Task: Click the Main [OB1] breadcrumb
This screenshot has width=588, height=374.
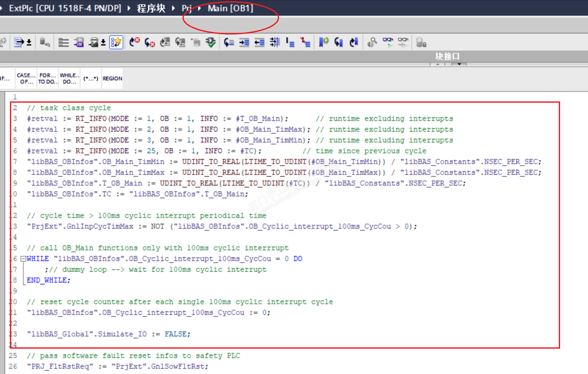Action: [x=230, y=8]
